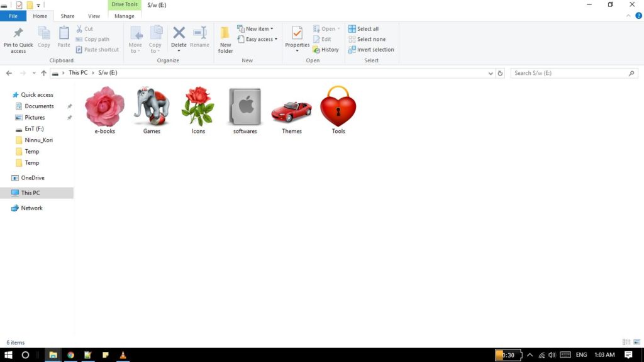Go up one folder level
This screenshot has height=362, width=644.
43,73
